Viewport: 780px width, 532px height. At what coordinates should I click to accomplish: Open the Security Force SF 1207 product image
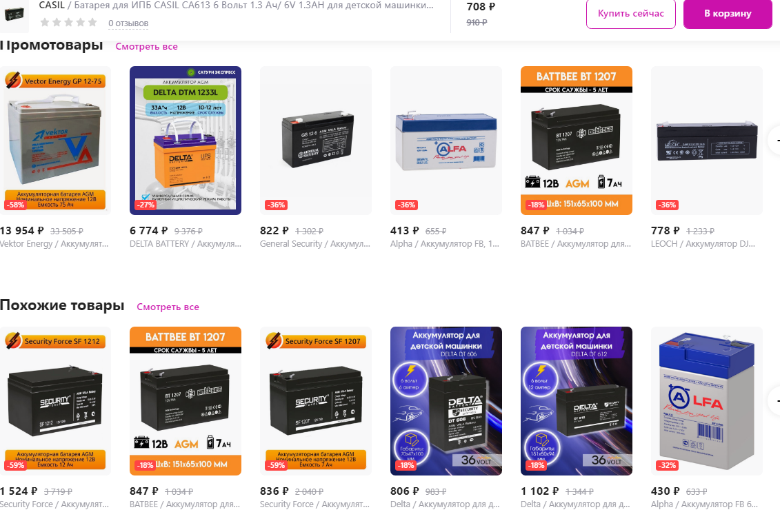pos(315,401)
